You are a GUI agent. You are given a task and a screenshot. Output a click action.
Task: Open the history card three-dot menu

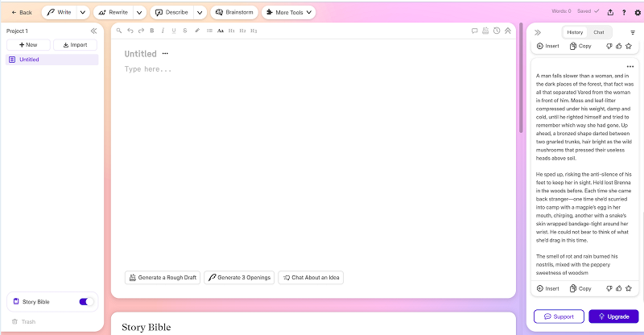point(630,67)
